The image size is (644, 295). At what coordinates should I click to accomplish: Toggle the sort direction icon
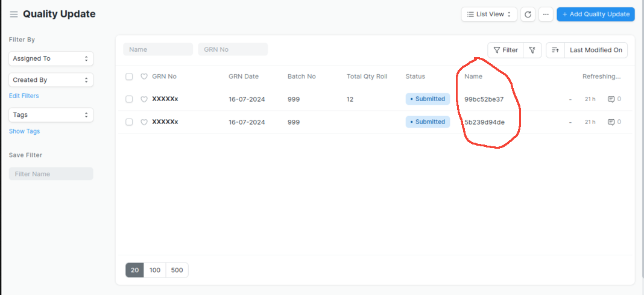tap(555, 50)
